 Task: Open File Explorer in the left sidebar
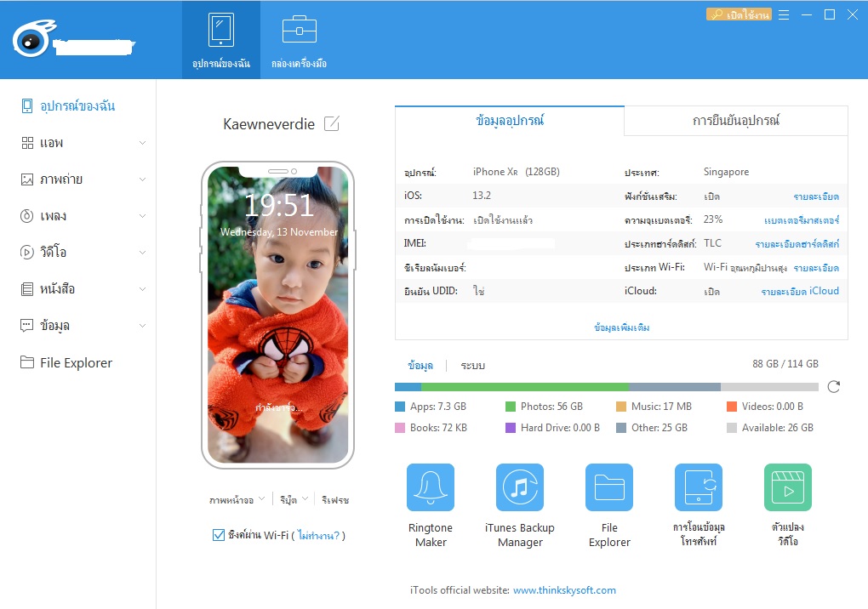pos(66,362)
